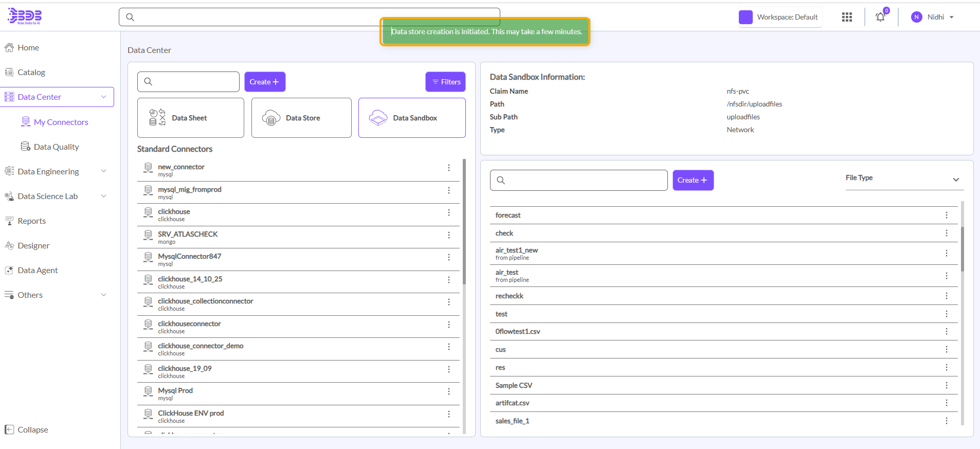Click the Collapse sidebar icon
Viewport: 980px width, 449px height.
[9, 429]
